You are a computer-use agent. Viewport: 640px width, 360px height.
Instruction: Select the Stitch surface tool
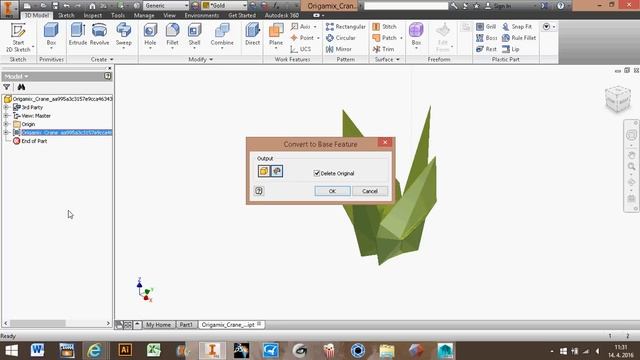[384, 27]
